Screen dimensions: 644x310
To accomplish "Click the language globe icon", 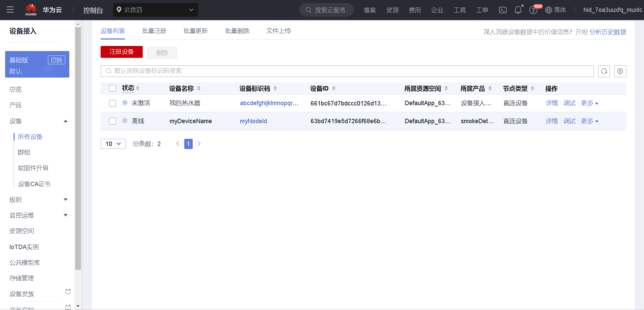I will coord(549,10).
